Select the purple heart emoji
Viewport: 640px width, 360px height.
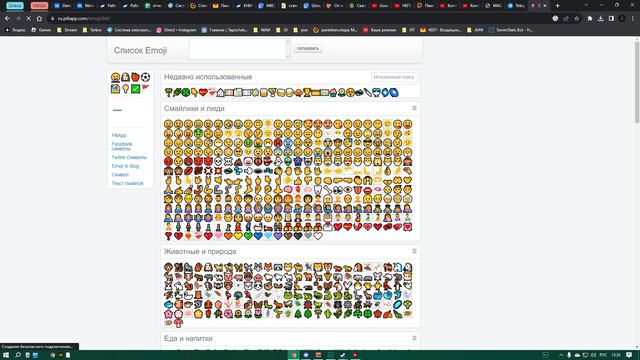(x=278, y=236)
